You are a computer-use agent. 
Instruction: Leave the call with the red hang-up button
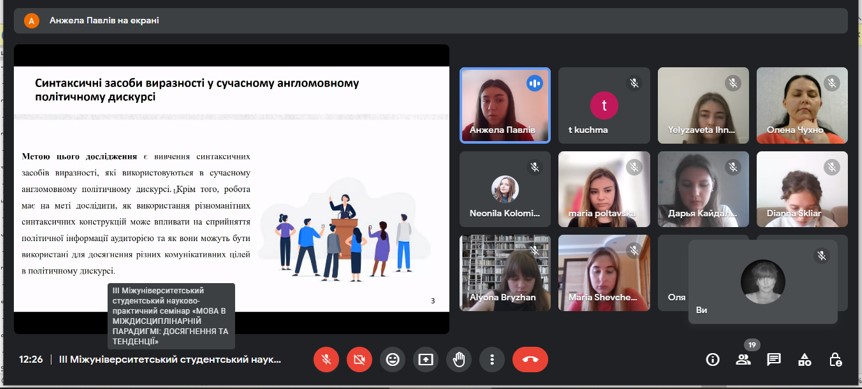point(530,360)
